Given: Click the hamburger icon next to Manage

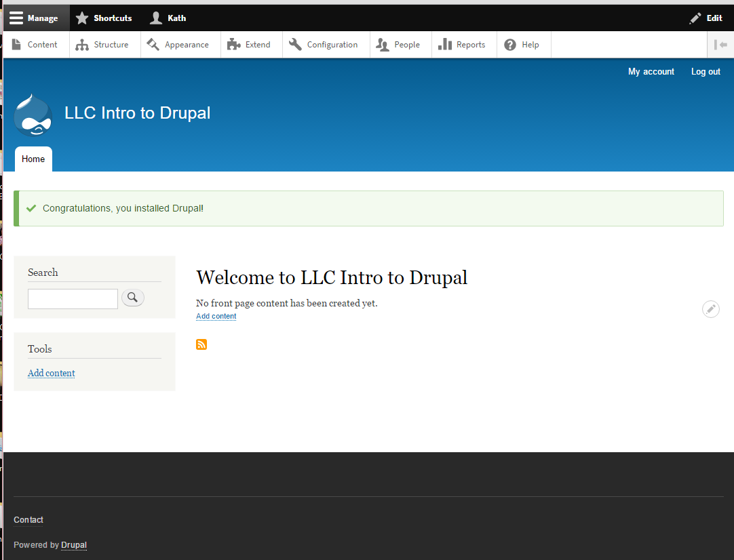Looking at the screenshot, I should [x=16, y=18].
